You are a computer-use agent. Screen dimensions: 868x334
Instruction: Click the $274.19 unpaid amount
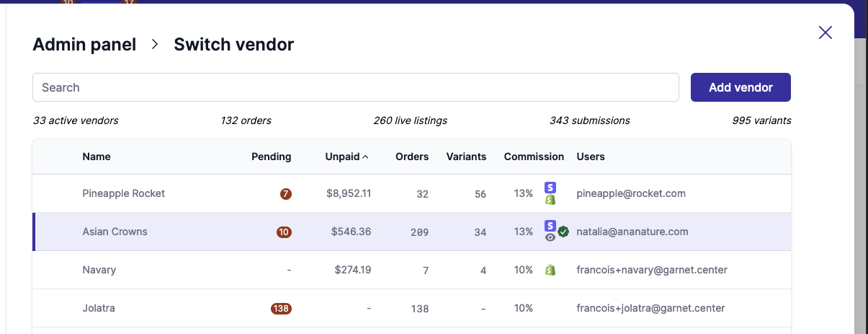tap(353, 270)
